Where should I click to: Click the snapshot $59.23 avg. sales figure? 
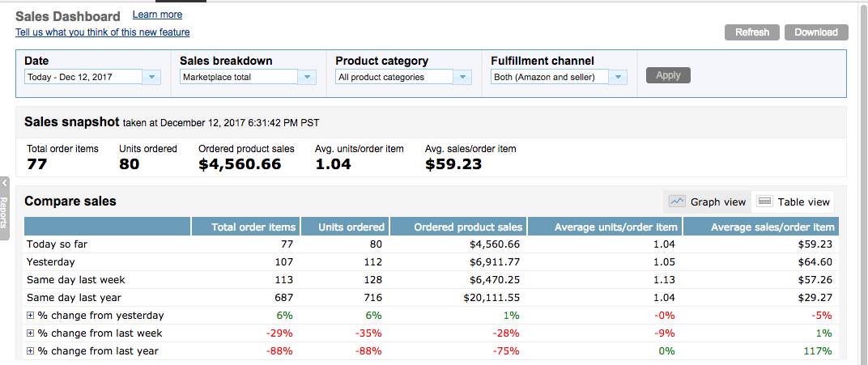pos(453,164)
